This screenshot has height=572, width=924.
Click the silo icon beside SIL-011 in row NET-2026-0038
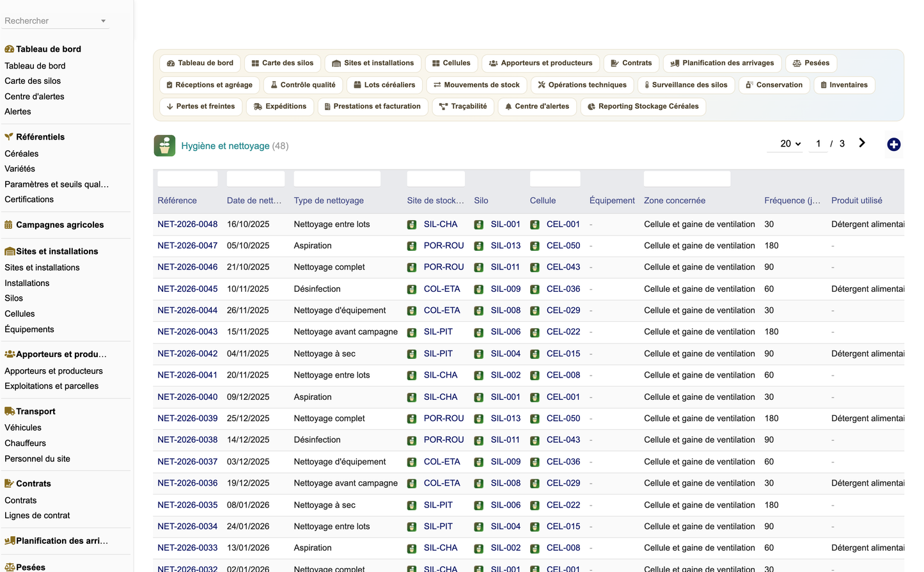pyautogui.click(x=478, y=440)
